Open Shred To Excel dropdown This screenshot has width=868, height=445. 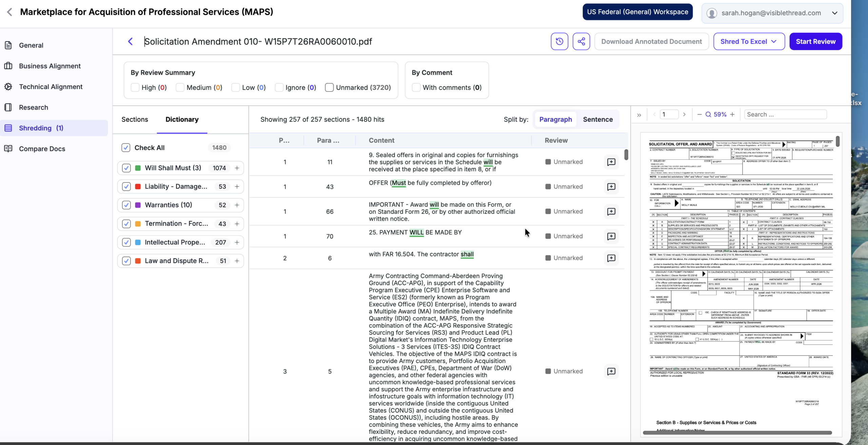pyautogui.click(x=749, y=41)
